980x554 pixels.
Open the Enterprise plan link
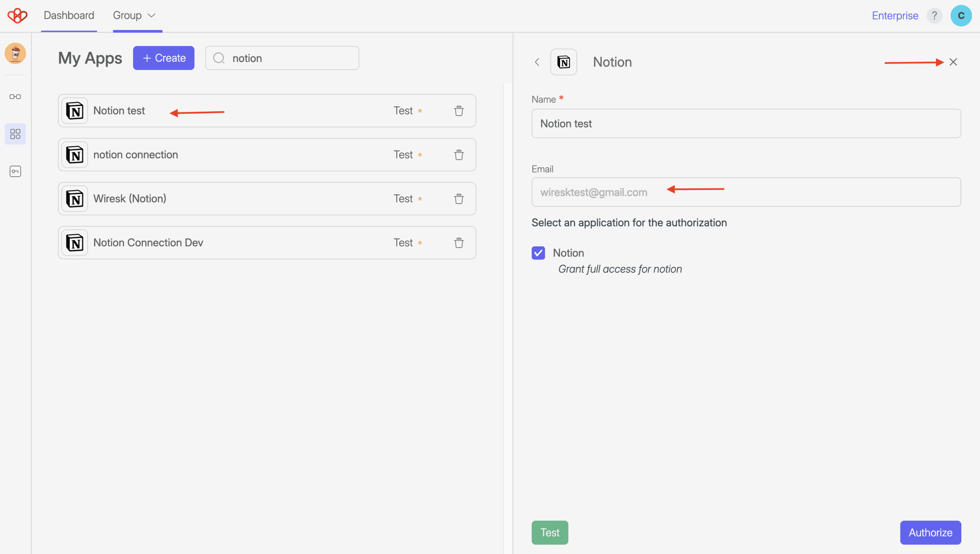[x=895, y=16]
